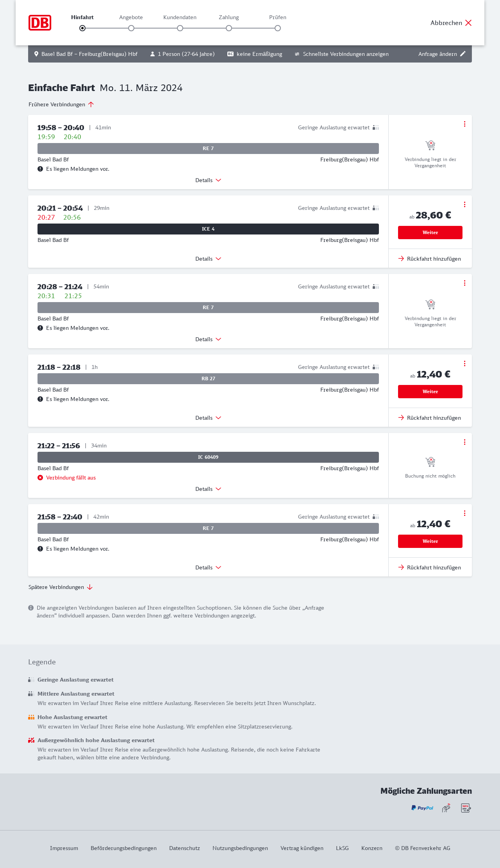The image size is (500, 868).
Task: Add return trip for 21:58 RE 7
Action: click(430, 567)
